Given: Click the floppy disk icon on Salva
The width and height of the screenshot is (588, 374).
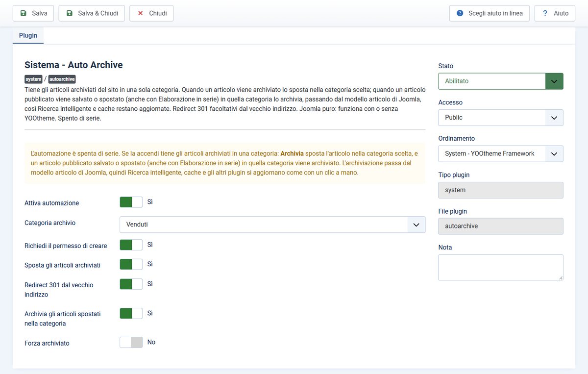Looking at the screenshot, I should [23, 13].
